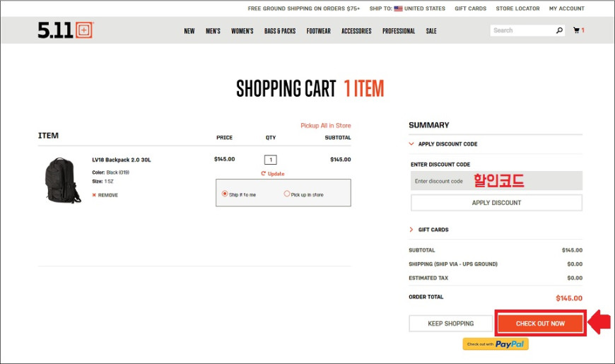Open the backpack product thumbnail
Viewport: 615px width, 364px height.
click(63, 180)
